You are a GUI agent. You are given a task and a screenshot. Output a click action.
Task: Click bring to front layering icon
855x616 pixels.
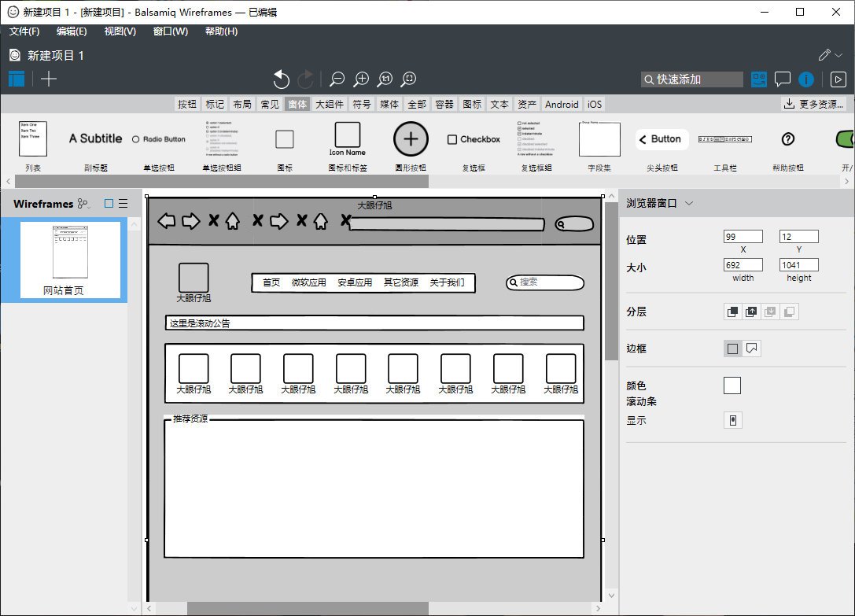[x=733, y=312]
